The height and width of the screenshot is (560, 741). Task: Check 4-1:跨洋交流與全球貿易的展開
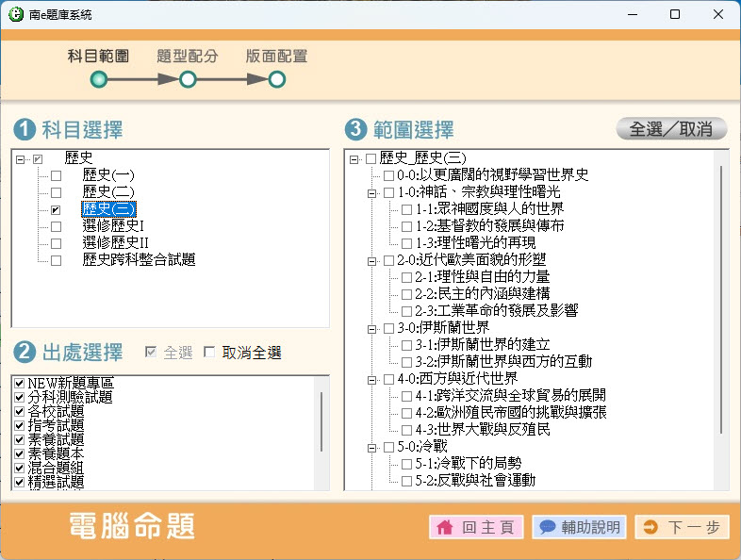(x=406, y=396)
